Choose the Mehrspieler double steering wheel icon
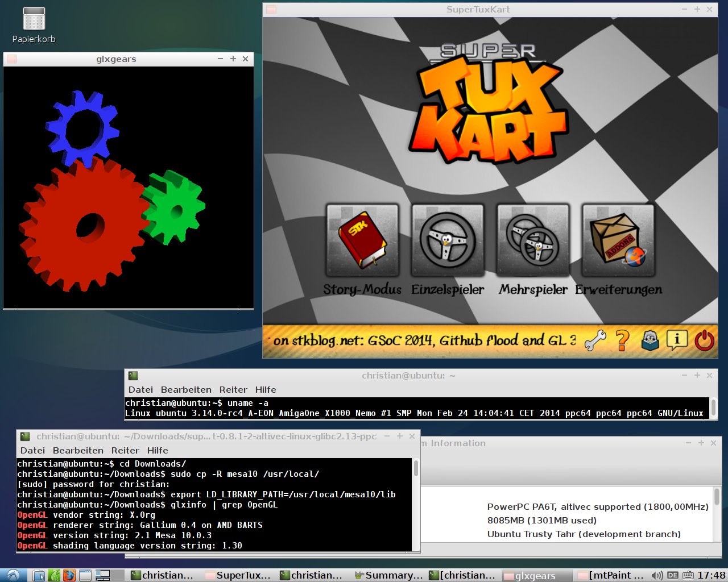 [533, 241]
